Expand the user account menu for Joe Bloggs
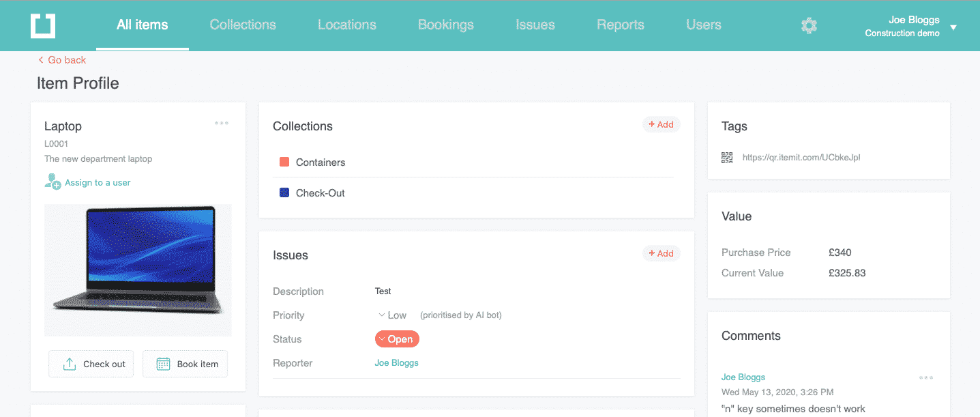This screenshot has width=980, height=417. (953, 27)
